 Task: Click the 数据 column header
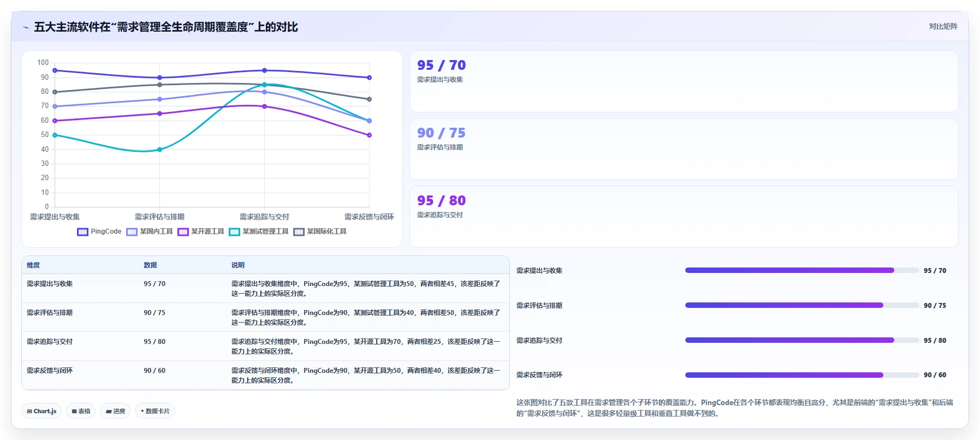click(150, 265)
